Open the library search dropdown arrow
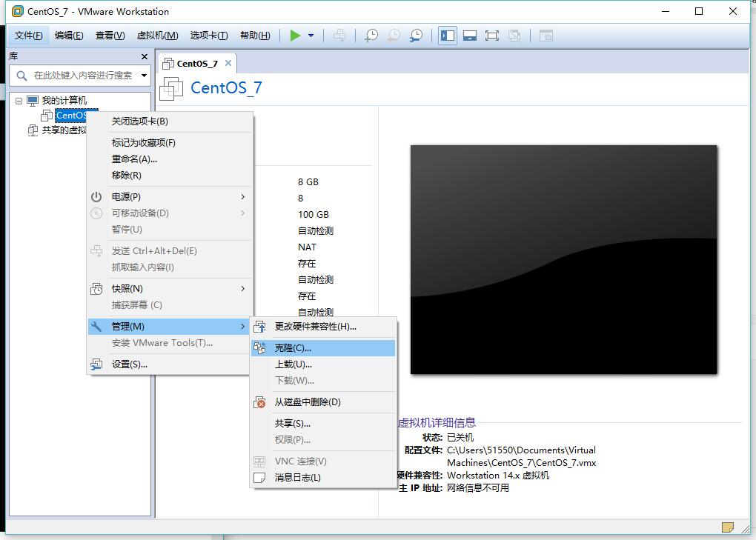756x540 pixels. (144, 75)
